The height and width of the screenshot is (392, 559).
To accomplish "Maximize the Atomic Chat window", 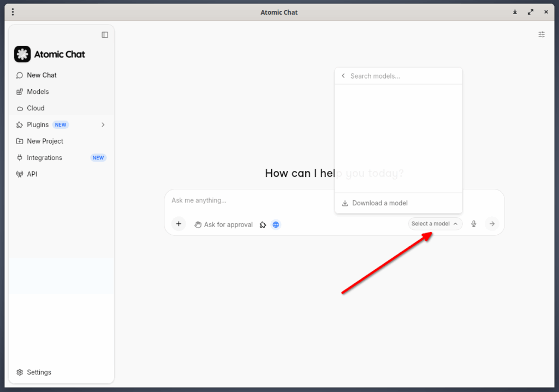I will pos(531,12).
